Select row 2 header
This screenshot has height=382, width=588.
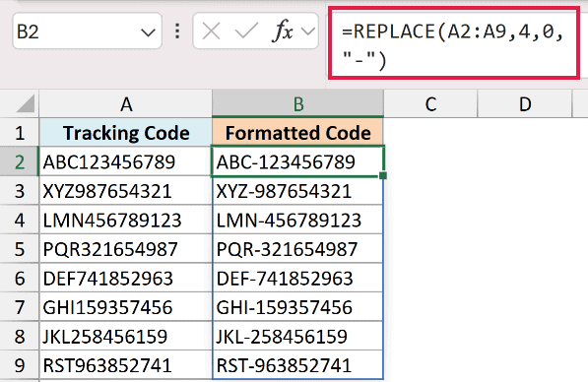20,161
